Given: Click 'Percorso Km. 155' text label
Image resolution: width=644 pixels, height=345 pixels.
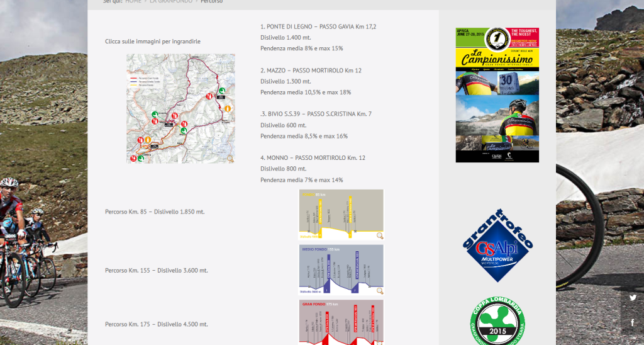Looking at the screenshot, I should click(156, 271).
